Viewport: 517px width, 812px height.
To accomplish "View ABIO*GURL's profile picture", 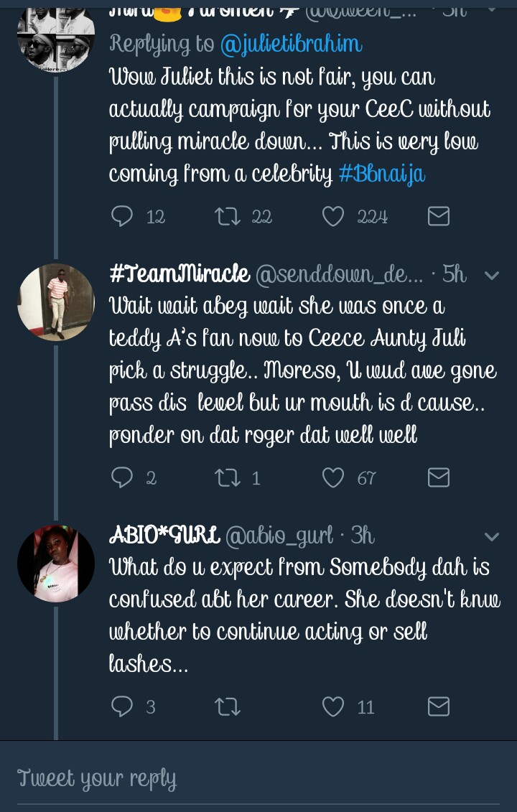I will point(56,563).
